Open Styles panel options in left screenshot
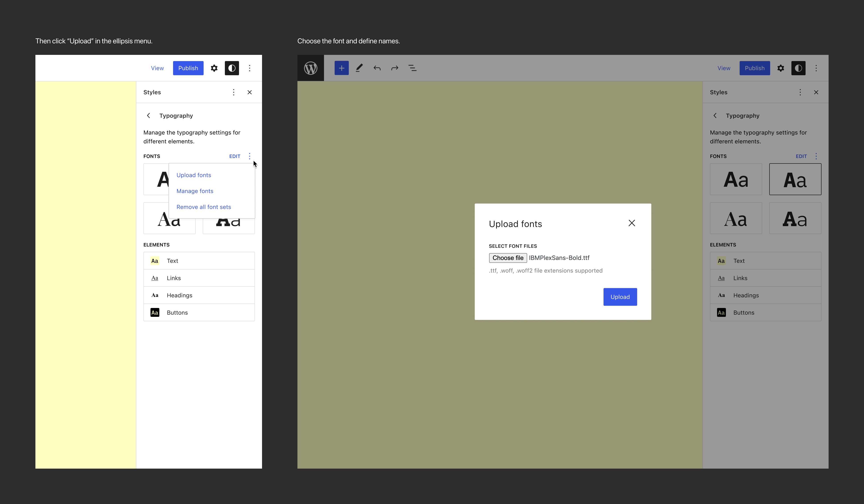The width and height of the screenshot is (864, 504). coord(233,92)
